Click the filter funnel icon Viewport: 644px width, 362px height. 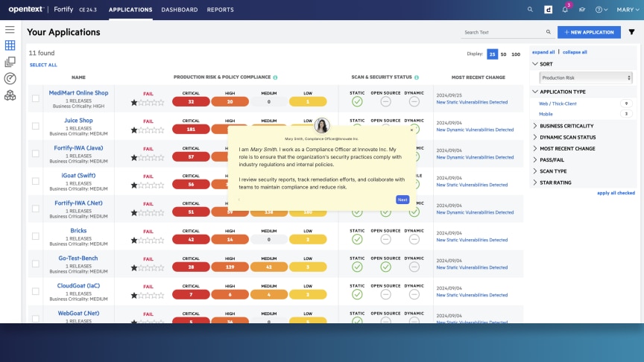(632, 32)
